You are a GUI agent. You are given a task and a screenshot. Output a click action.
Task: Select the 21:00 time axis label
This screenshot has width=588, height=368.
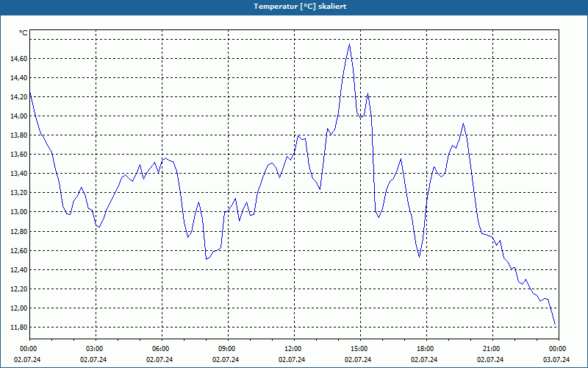coord(492,349)
